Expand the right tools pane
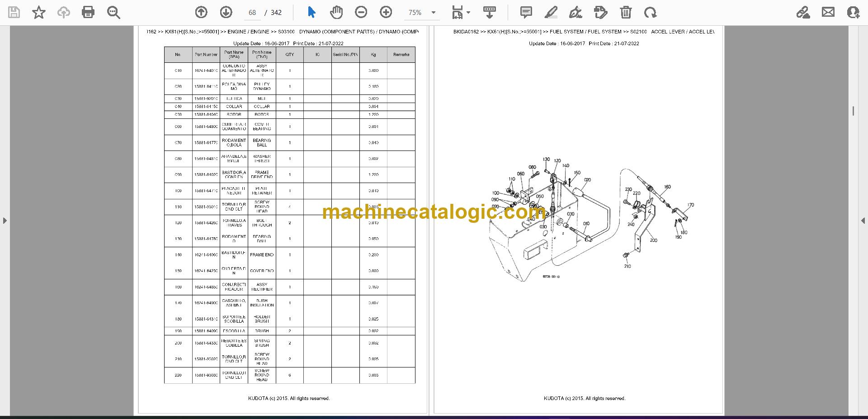The height and width of the screenshot is (419, 868). [863, 221]
